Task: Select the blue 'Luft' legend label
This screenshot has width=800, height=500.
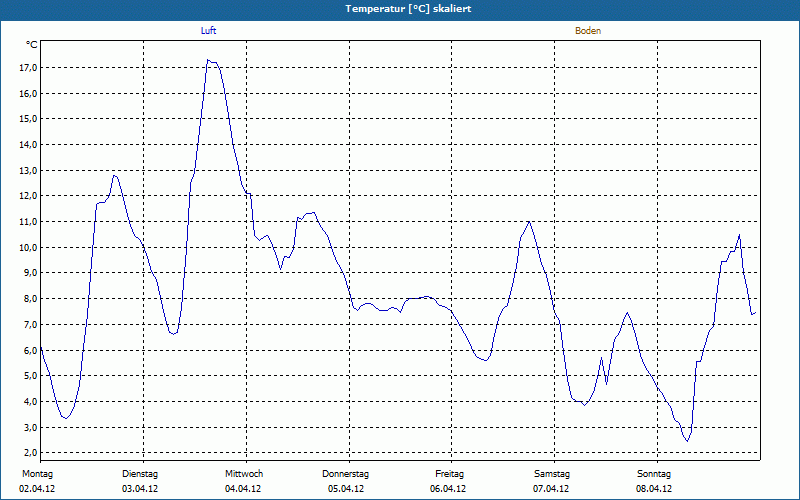Action: pyautogui.click(x=208, y=31)
